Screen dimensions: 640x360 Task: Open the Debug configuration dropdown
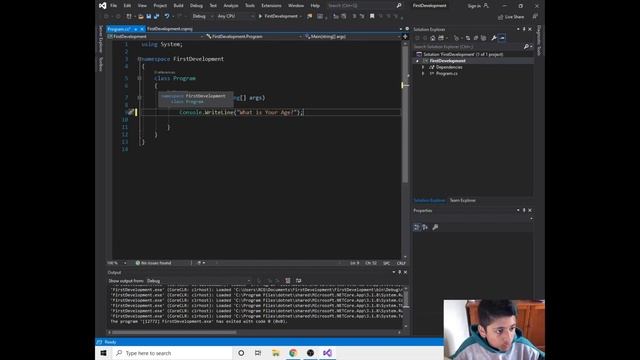tap(202, 16)
